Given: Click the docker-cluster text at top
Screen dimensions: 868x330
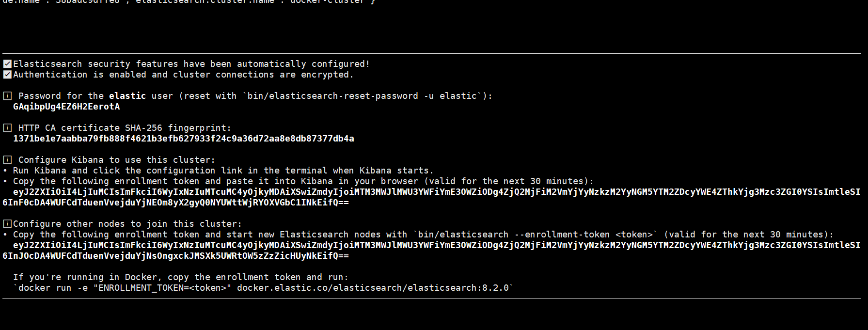Looking at the screenshot, I should [x=327, y=1].
